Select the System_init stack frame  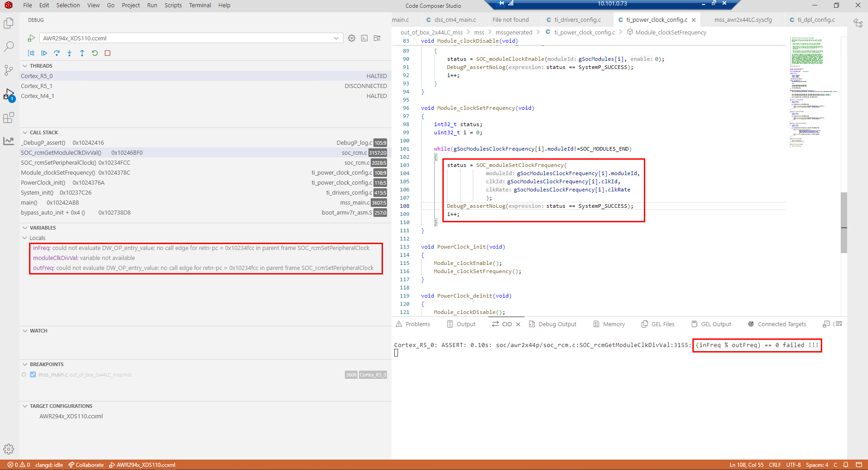[x=205, y=193]
